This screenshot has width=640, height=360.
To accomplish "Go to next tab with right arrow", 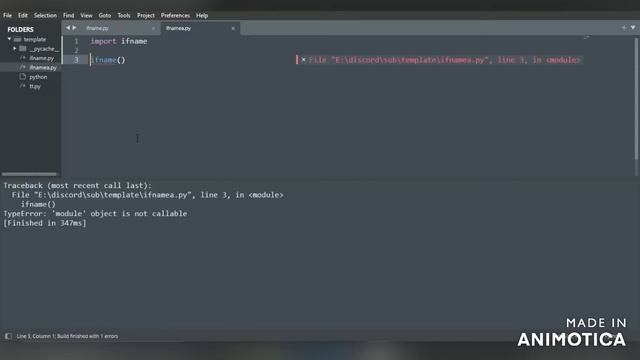I will click(74, 28).
